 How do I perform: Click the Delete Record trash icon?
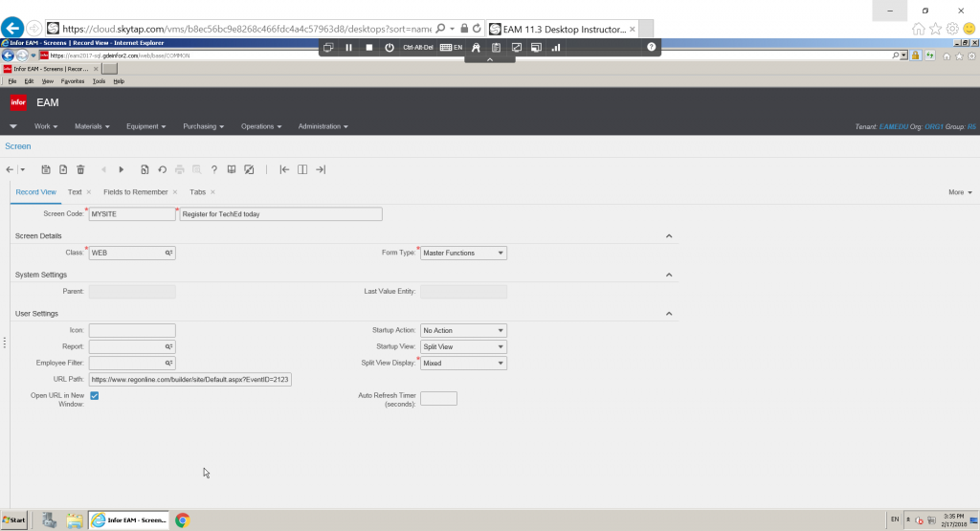[x=80, y=169]
